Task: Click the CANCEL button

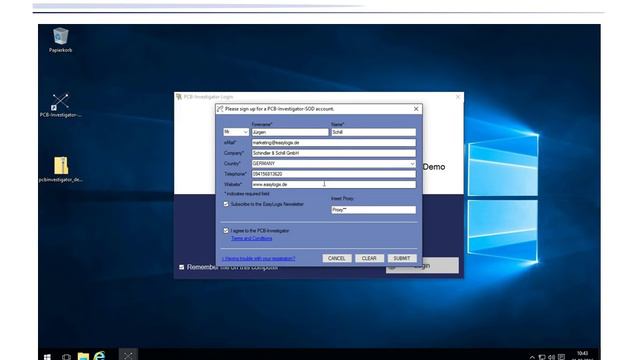Action: pyautogui.click(x=337, y=258)
